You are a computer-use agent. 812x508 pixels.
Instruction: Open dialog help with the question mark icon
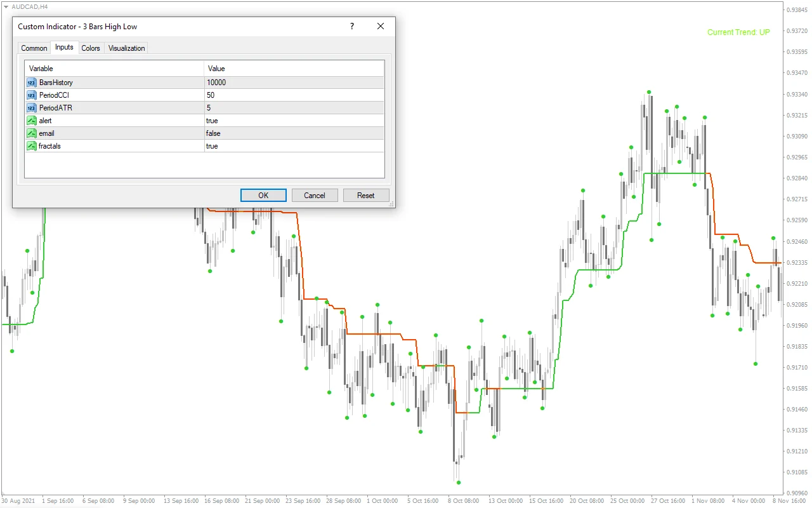tap(351, 27)
